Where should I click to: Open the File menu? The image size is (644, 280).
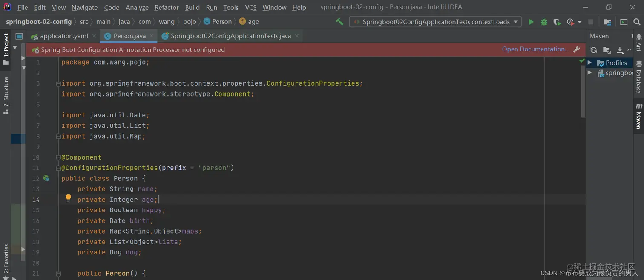[23, 7]
